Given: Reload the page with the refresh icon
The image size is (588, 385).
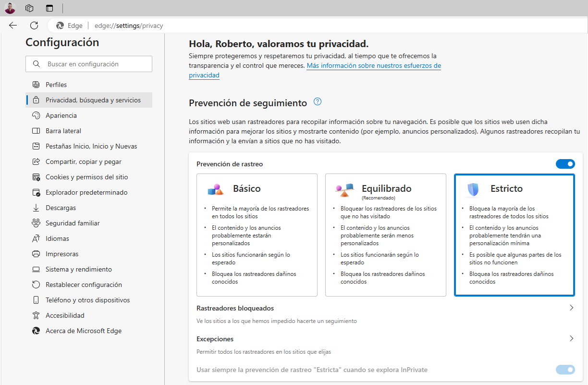Looking at the screenshot, I should click(x=34, y=25).
